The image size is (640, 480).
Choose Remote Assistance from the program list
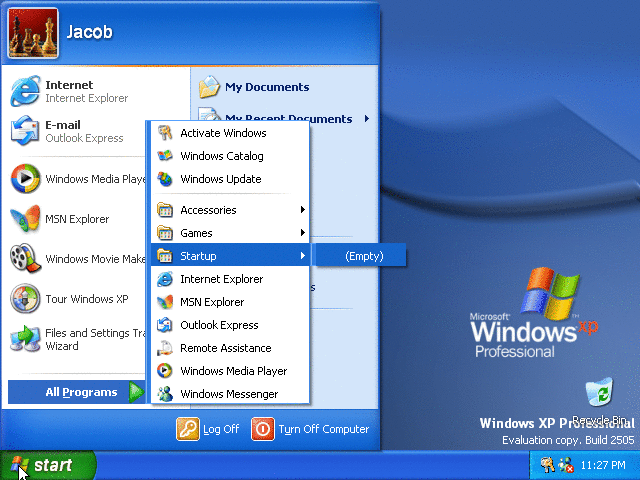pyautogui.click(x=230, y=348)
